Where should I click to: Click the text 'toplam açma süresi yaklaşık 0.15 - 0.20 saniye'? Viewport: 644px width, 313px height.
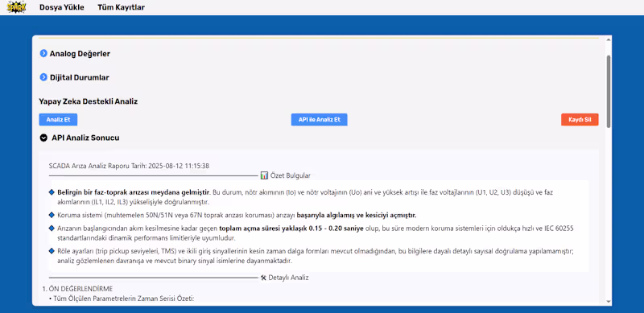coord(291,229)
